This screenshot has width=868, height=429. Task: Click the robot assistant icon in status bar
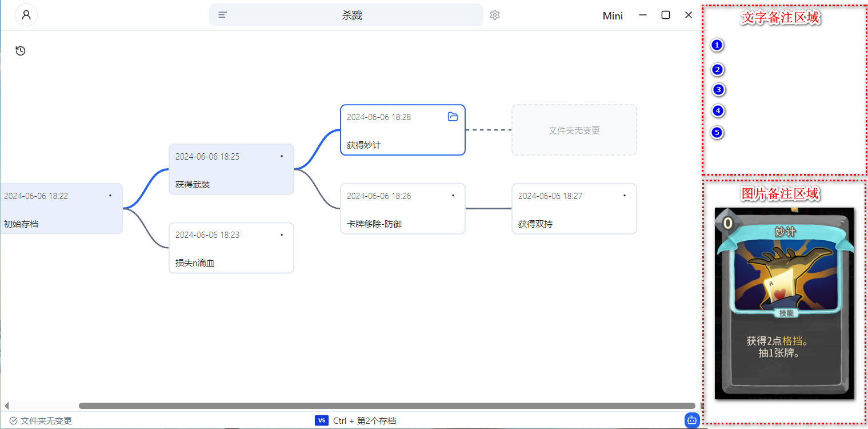[692, 420]
